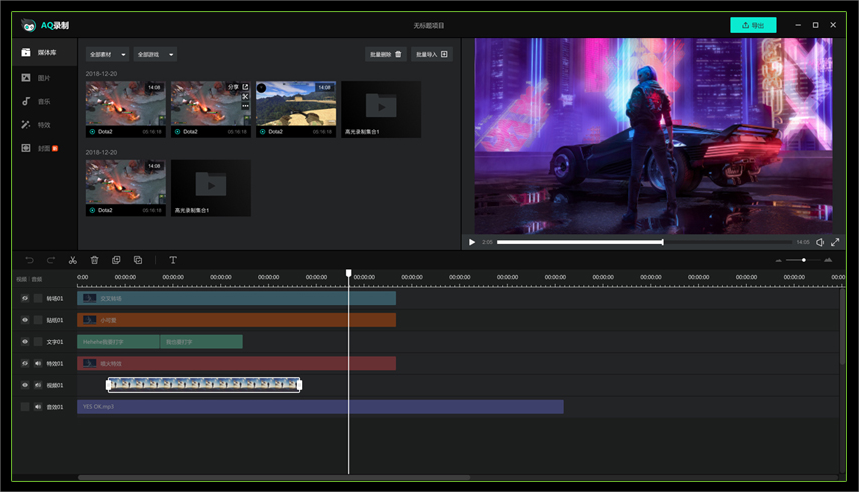859x492 pixels.
Task: Click the copy clip icon in timeline toolbar
Action: coord(116,260)
